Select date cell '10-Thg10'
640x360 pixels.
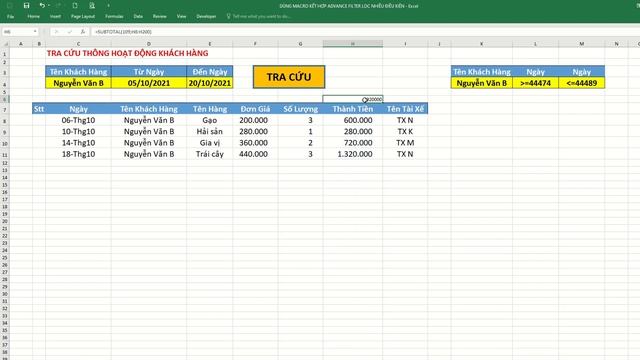click(78, 131)
